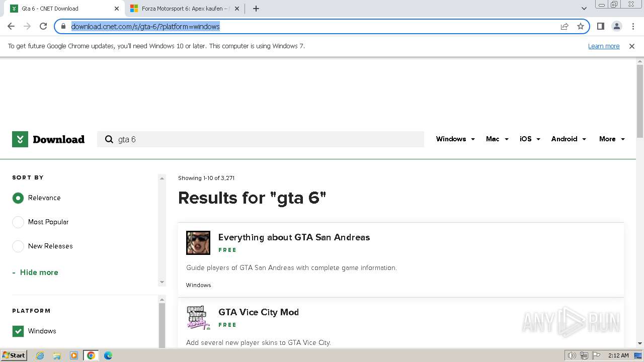Open Chrome profile avatar

click(x=616, y=26)
